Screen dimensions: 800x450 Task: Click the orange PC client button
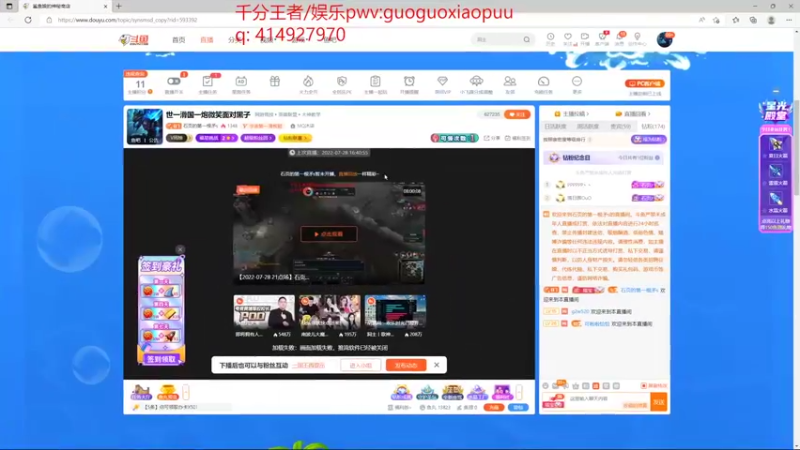pyautogui.click(x=644, y=83)
